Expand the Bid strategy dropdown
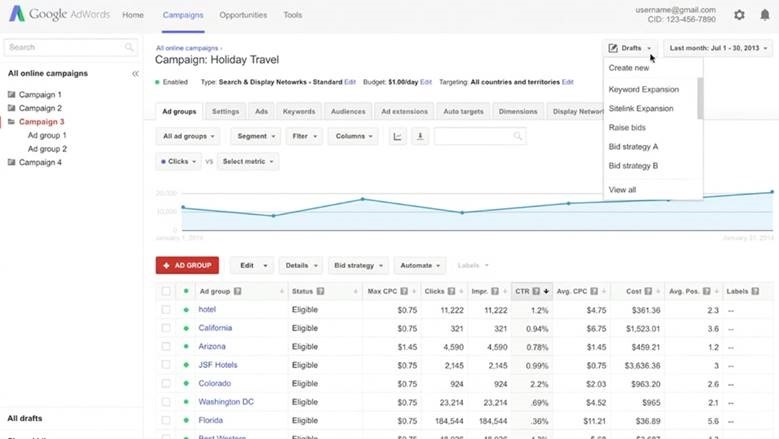The image size is (779, 439). (x=359, y=266)
